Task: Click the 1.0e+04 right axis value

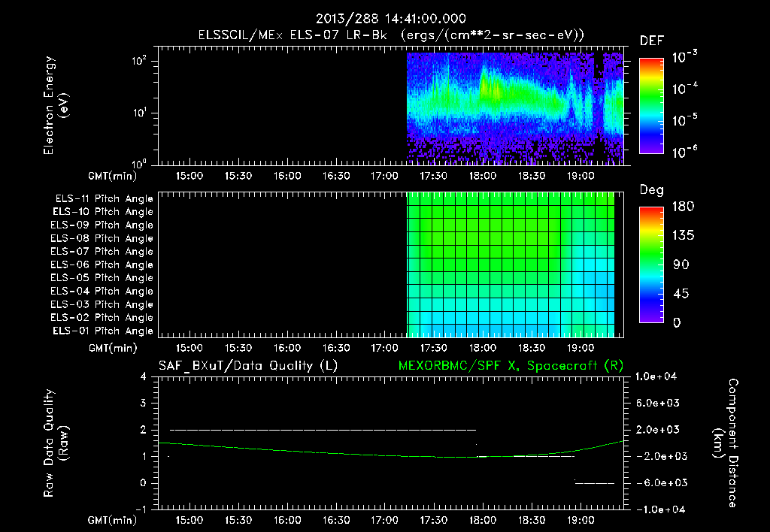Action: [656, 376]
